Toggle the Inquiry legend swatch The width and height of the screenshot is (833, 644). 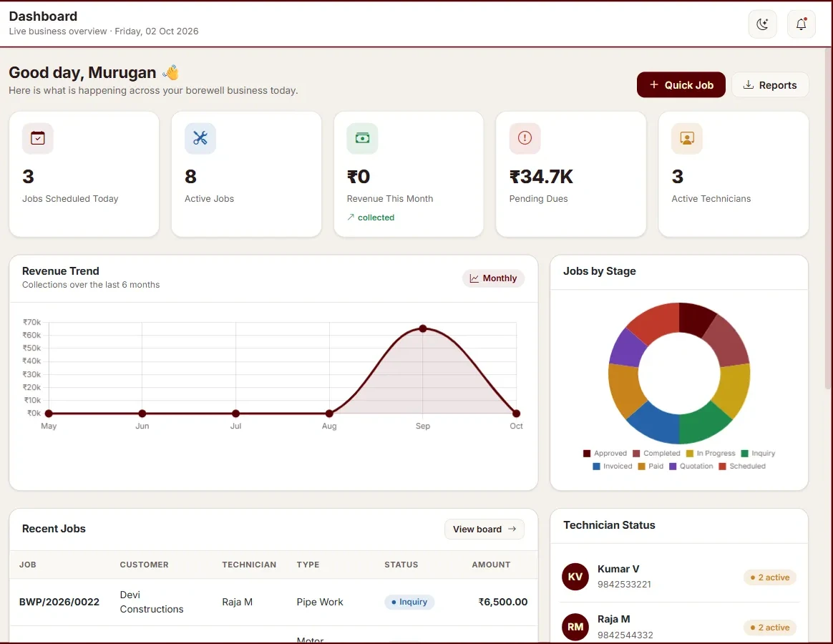[744, 453]
